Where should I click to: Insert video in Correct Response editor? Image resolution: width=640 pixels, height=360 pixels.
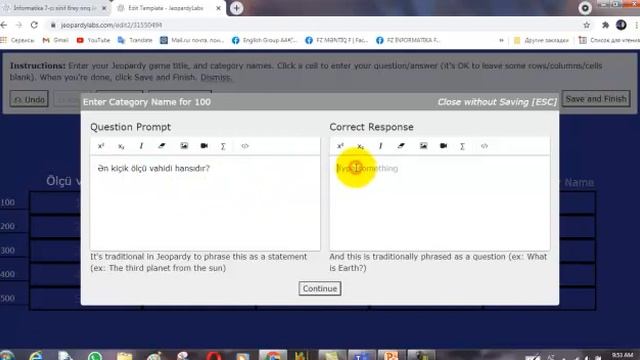443,146
